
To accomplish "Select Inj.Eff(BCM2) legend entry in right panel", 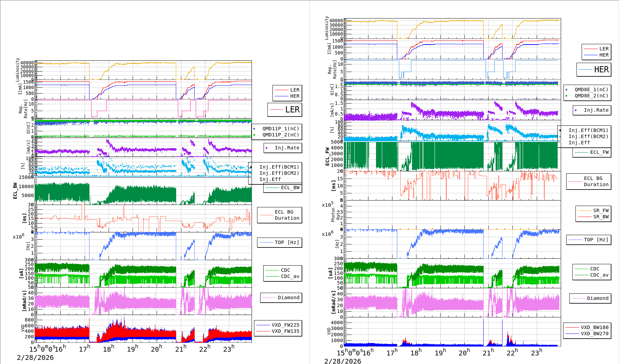I will point(588,136).
